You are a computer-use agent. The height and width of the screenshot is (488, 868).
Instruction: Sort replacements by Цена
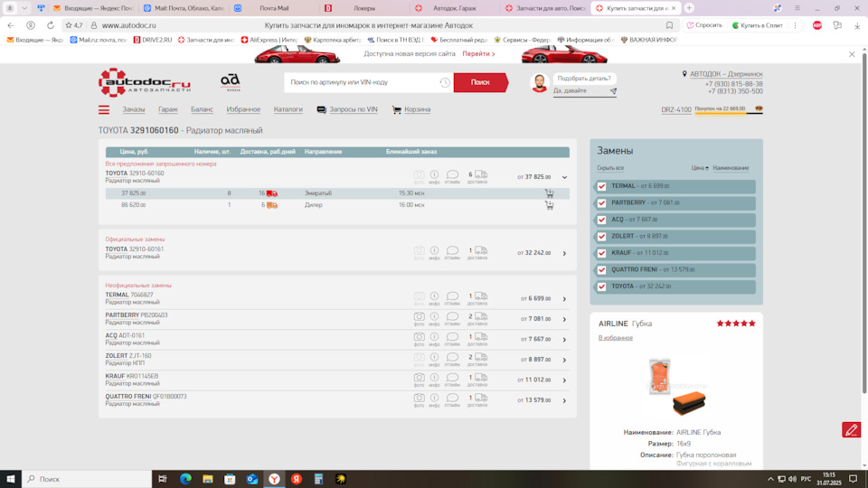699,168
